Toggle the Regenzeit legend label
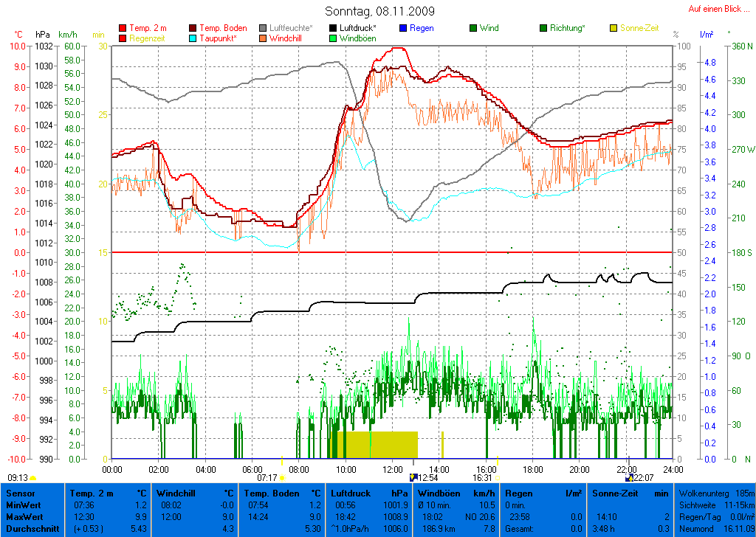Image resolution: width=756 pixels, height=537 pixels. tap(148, 38)
